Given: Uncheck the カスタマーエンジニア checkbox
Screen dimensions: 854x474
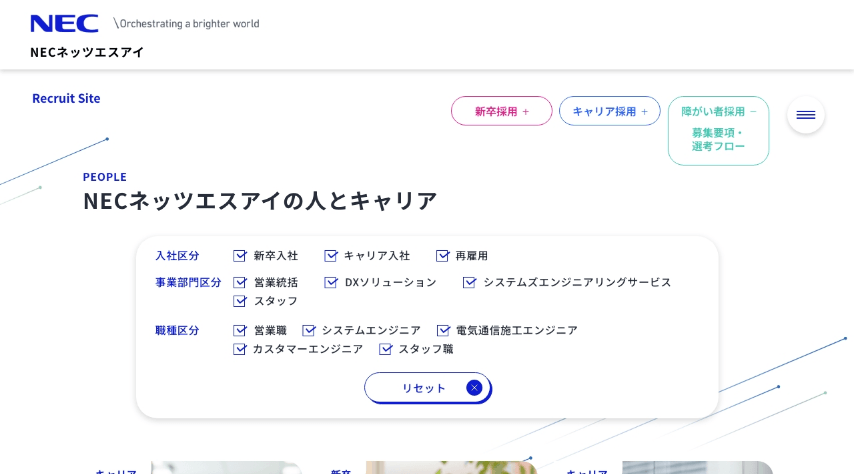Looking at the screenshot, I should tap(240, 349).
